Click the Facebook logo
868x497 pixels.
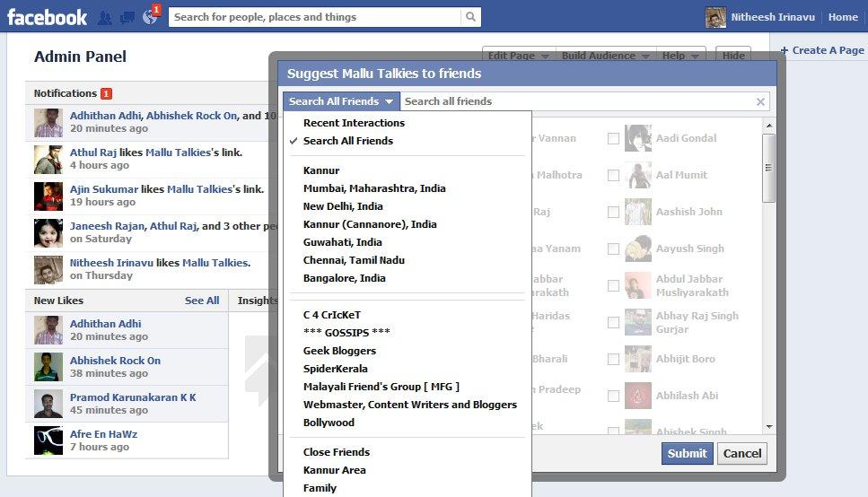pyautogui.click(x=47, y=17)
